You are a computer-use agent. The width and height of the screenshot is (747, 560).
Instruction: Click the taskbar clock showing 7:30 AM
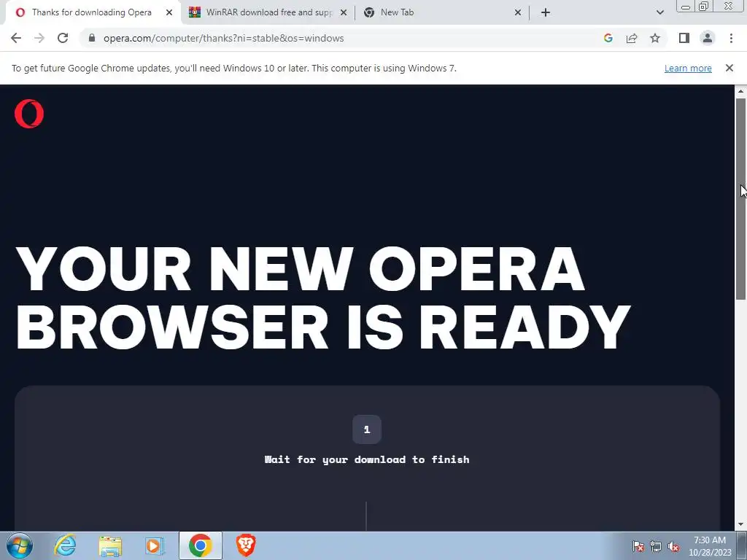[x=710, y=546]
